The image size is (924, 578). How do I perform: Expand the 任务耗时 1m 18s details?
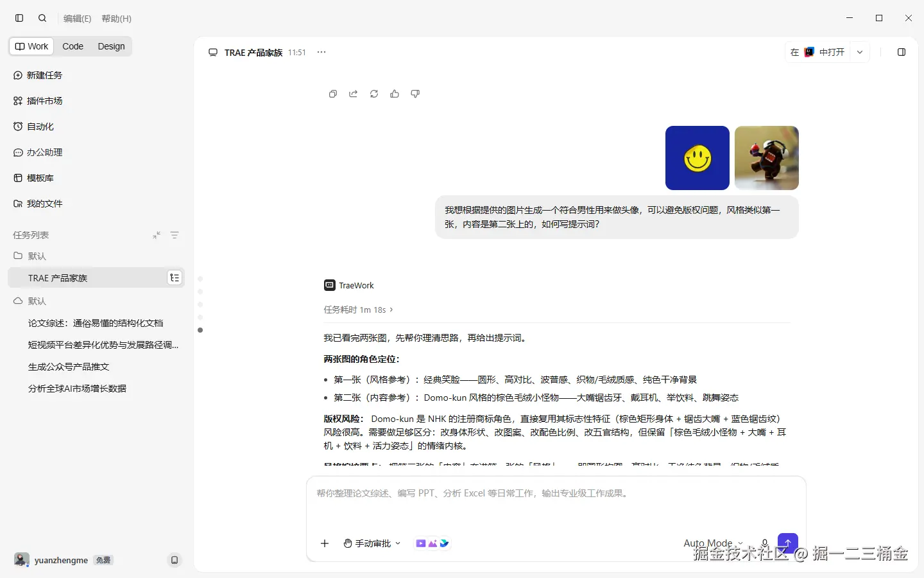pyautogui.click(x=359, y=310)
